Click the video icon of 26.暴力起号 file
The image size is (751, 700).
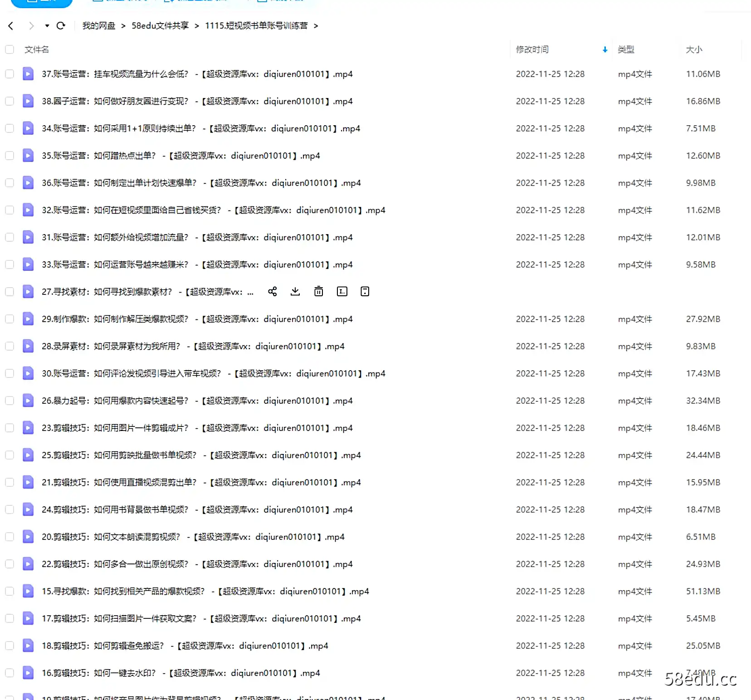click(x=28, y=401)
